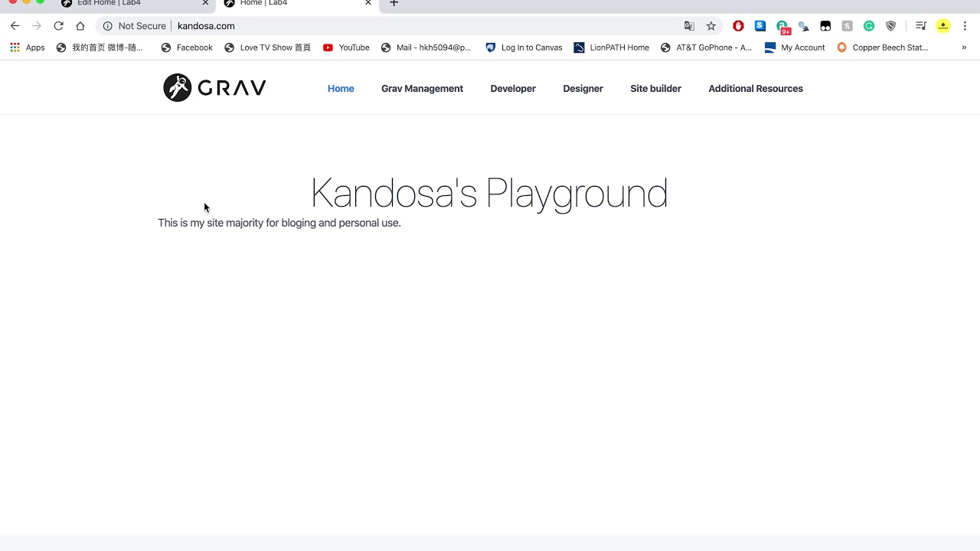Go to the Developer page
980x551 pixels.
(x=513, y=89)
